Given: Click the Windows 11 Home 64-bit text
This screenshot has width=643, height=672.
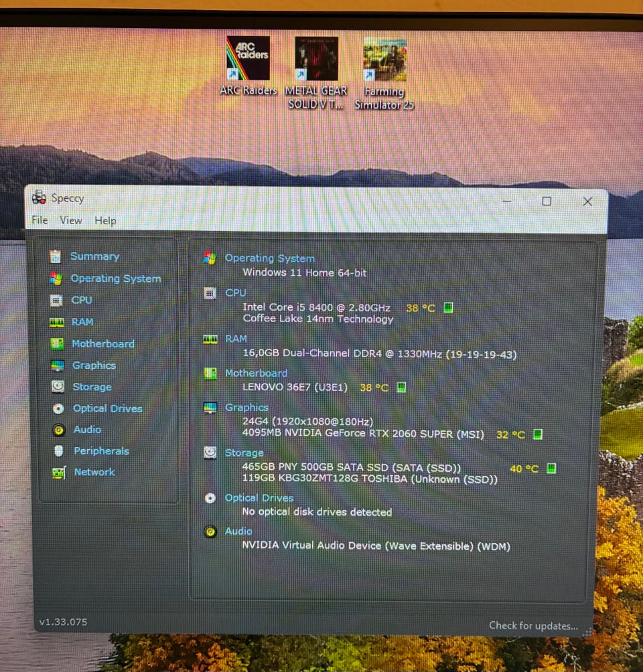Looking at the screenshot, I should coord(305,272).
